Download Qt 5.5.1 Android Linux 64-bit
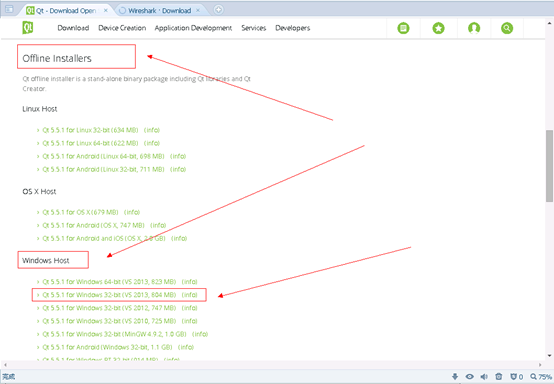The width and height of the screenshot is (554, 384). 103,156
